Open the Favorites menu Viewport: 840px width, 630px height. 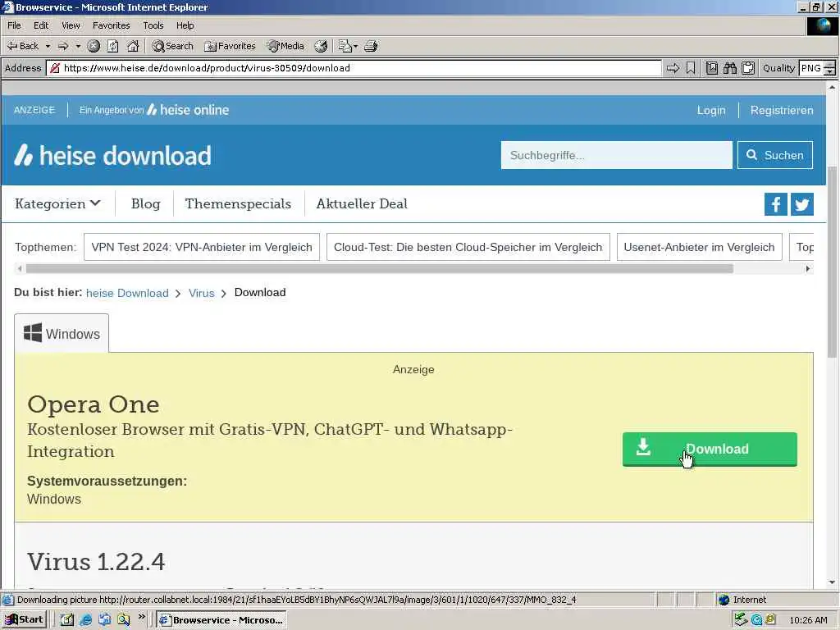click(x=111, y=25)
